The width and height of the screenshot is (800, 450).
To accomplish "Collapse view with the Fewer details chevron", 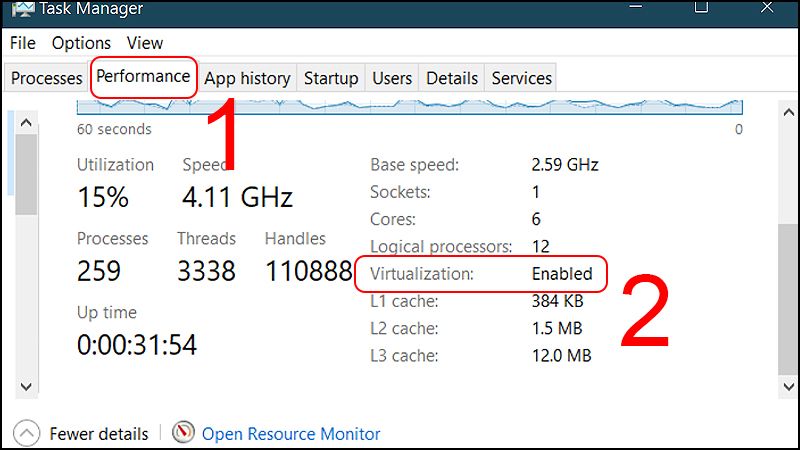I will pyautogui.click(x=27, y=433).
